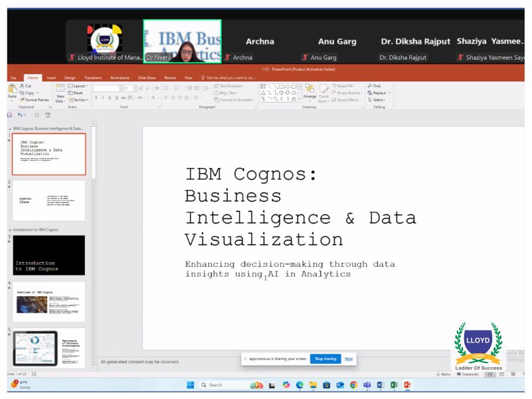
Task: Switch to the Animations ribbon tab
Action: tap(120, 78)
